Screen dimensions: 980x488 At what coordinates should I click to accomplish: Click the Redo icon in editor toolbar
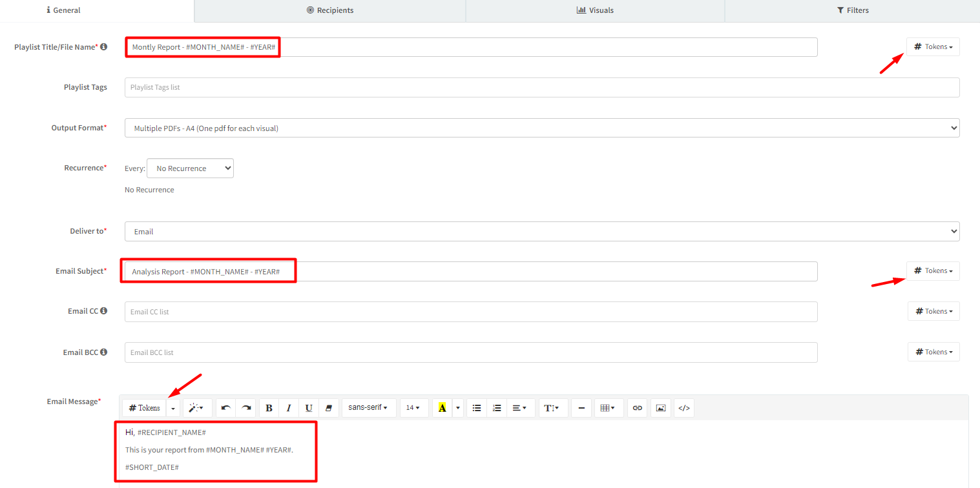(246, 408)
